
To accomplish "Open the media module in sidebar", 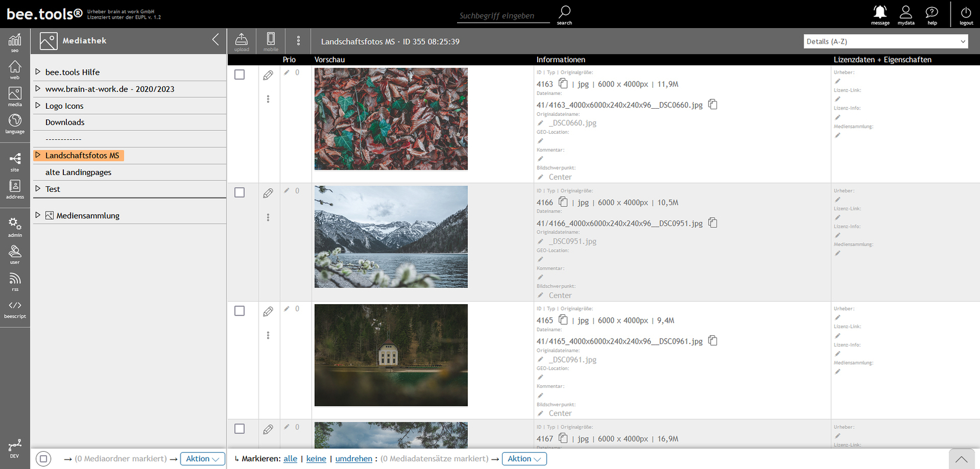I will [15, 96].
